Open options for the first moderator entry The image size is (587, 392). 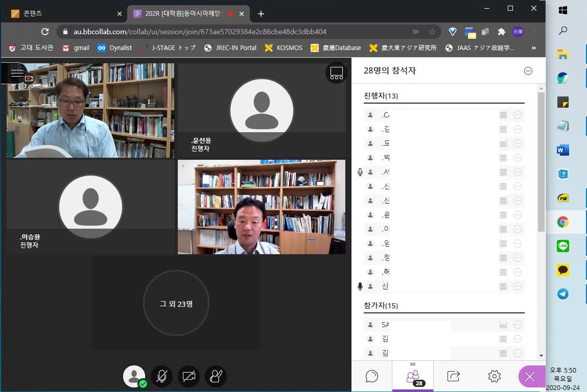517,115
